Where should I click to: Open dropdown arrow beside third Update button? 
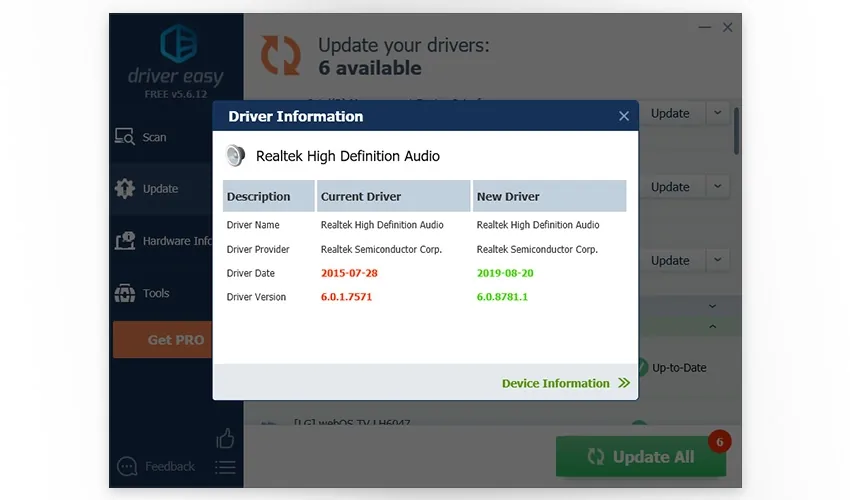718,260
